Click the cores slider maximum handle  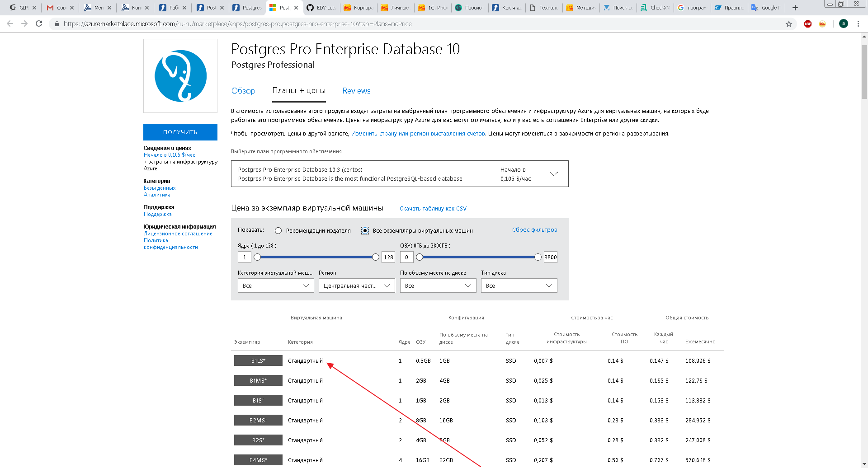(376, 257)
